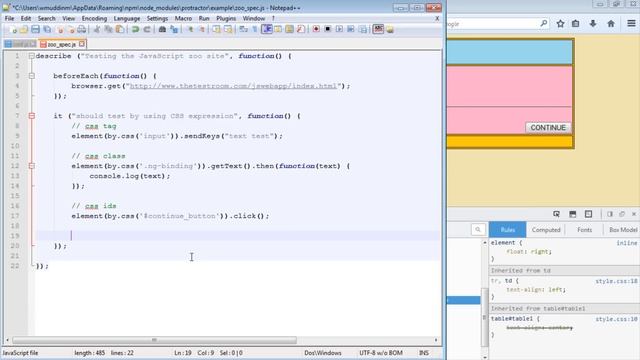Close the zoo_spec.js tab
The height and width of the screenshot is (360, 640).
(x=82, y=44)
